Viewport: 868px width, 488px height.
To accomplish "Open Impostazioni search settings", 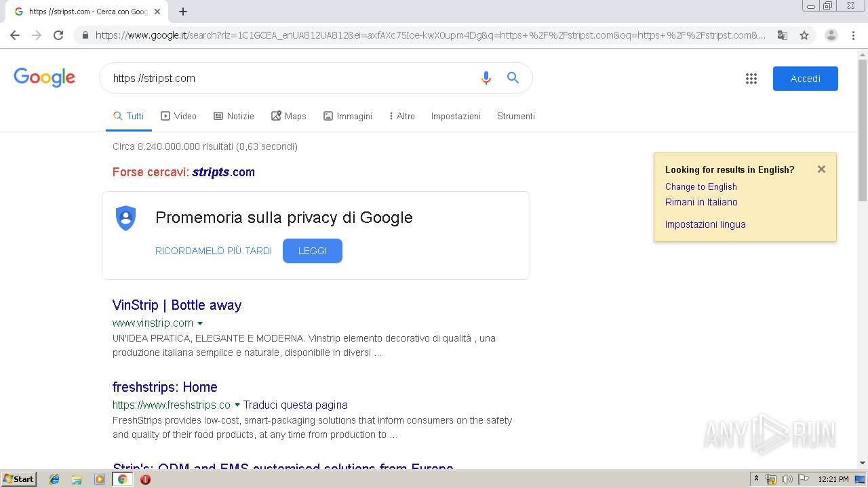I will pyautogui.click(x=456, y=116).
